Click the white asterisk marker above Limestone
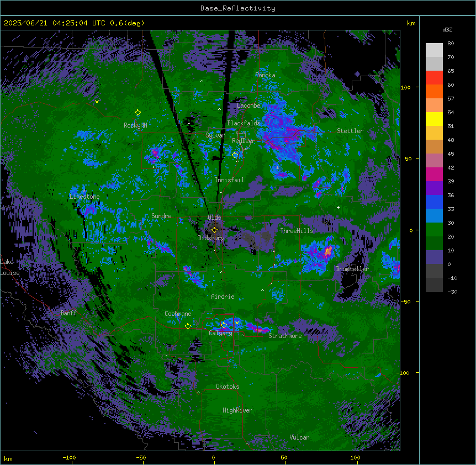 pos(84,191)
